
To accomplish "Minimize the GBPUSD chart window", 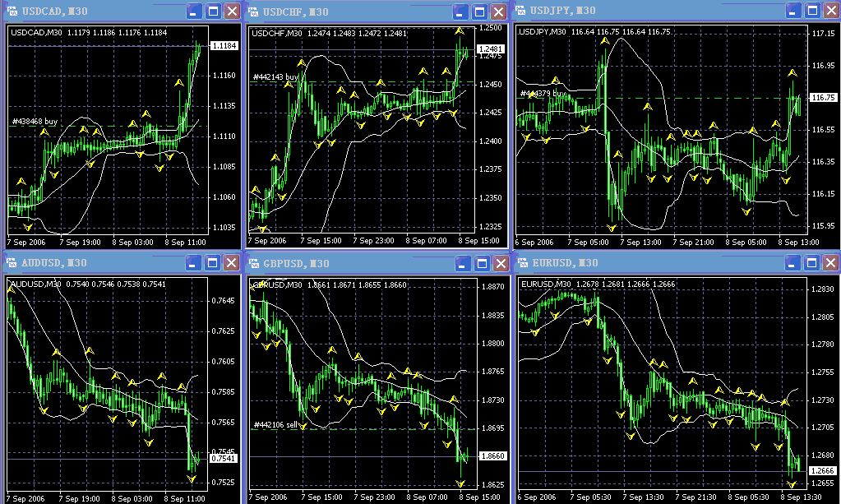I will click(463, 263).
